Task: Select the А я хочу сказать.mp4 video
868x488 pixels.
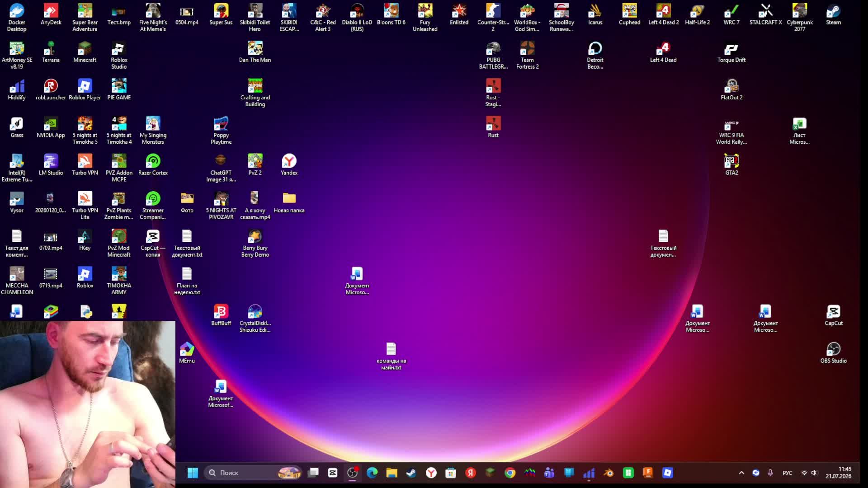Action: (255, 205)
